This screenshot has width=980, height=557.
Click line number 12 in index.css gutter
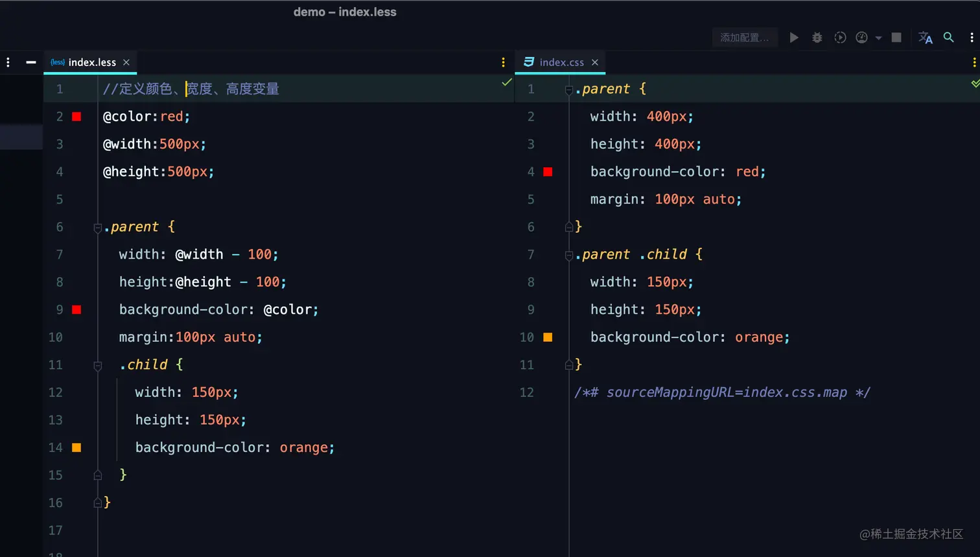point(526,392)
